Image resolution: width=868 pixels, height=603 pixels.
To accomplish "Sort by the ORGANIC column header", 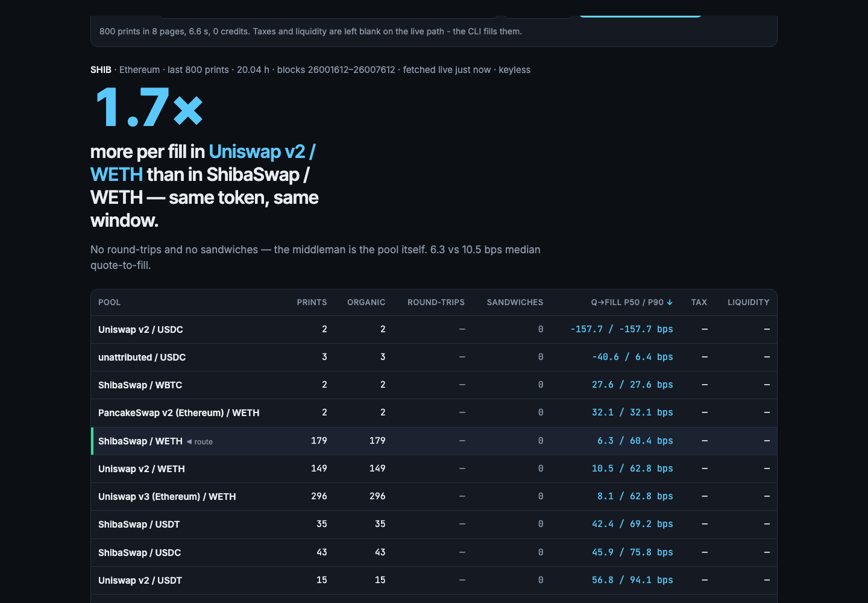I will [x=366, y=302].
